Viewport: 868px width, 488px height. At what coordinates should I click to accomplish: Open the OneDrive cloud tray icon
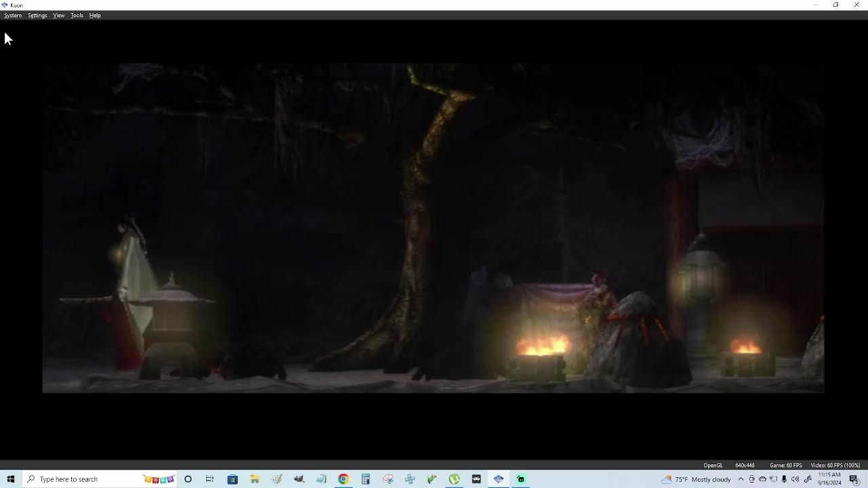click(762, 479)
